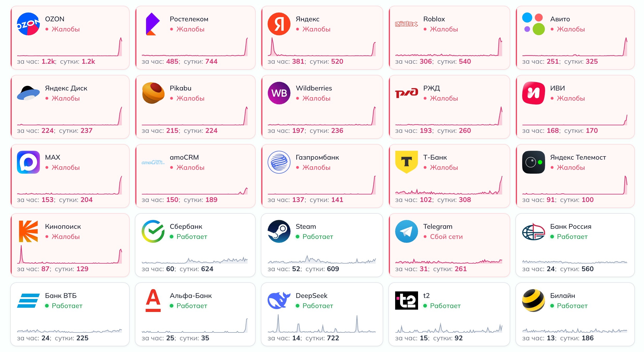Viewport: 644px width, 352px height.
Task: Select the Билайн striped ball logo
Action: point(533,301)
